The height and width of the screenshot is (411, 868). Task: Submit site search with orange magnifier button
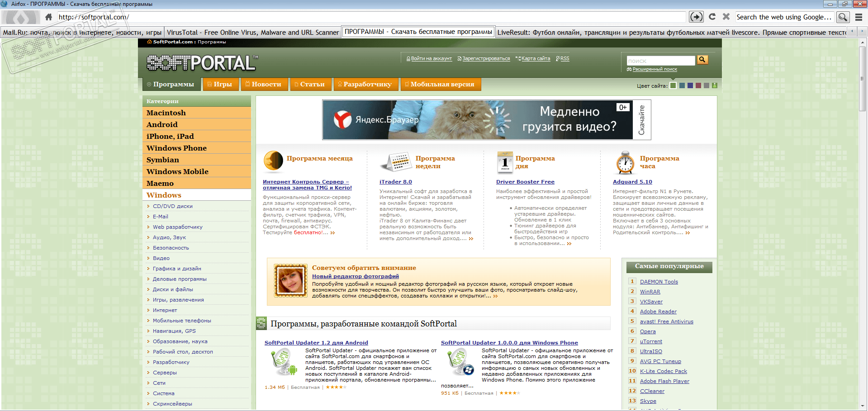[x=702, y=60]
